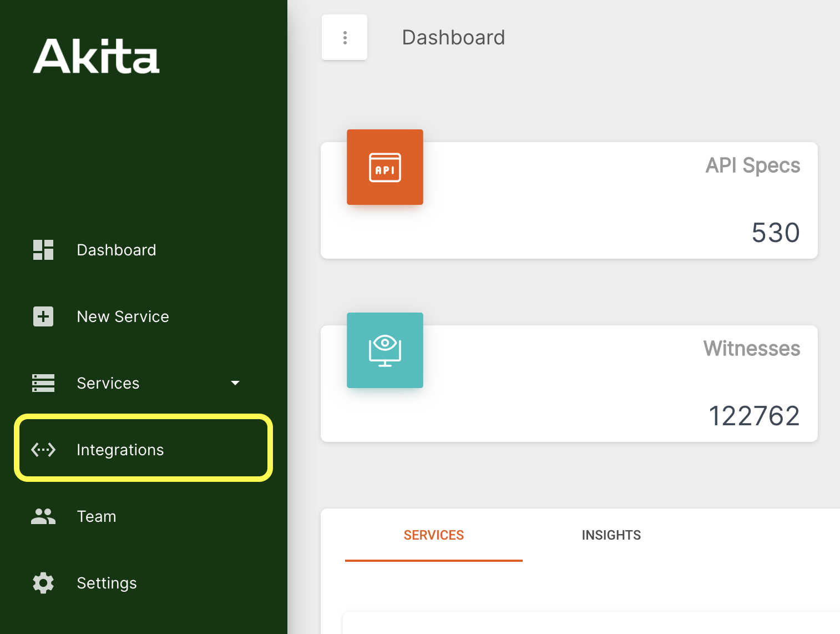
Task: Click the 122762 witnesses count
Action: point(755,416)
